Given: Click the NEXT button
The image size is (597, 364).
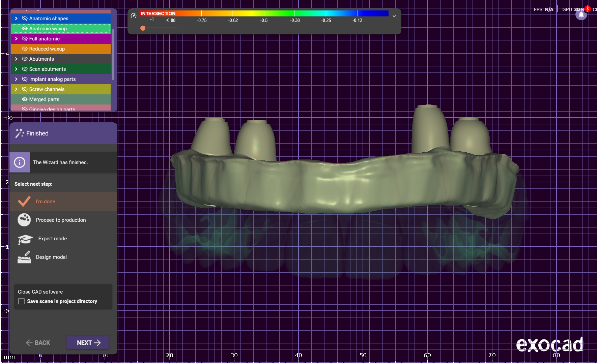Looking at the screenshot, I should (88, 343).
